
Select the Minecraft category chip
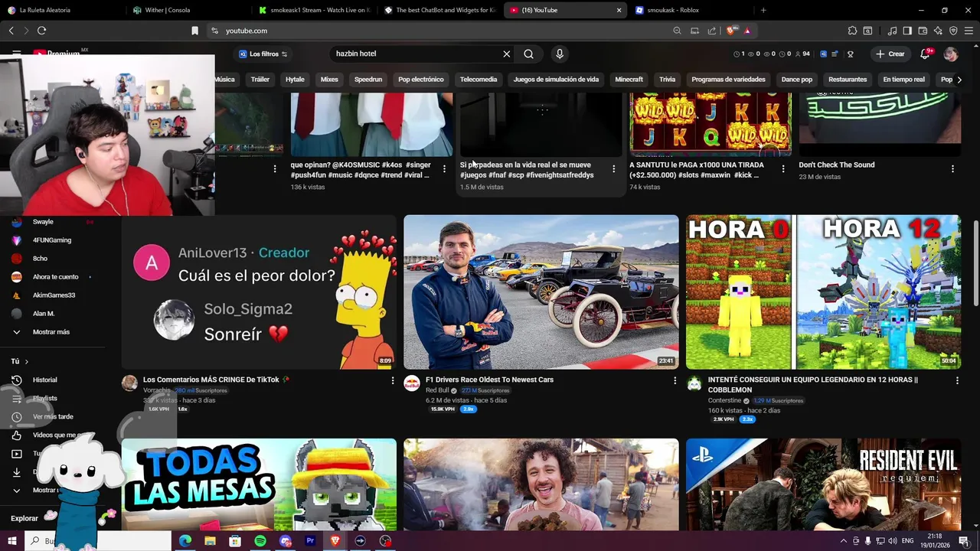(x=629, y=80)
